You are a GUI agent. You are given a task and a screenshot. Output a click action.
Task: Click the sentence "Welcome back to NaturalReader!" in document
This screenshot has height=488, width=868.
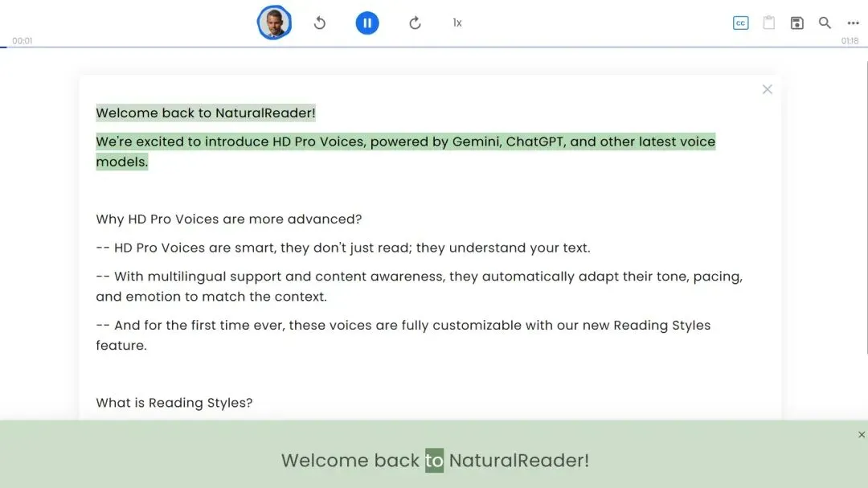coord(206,113)
